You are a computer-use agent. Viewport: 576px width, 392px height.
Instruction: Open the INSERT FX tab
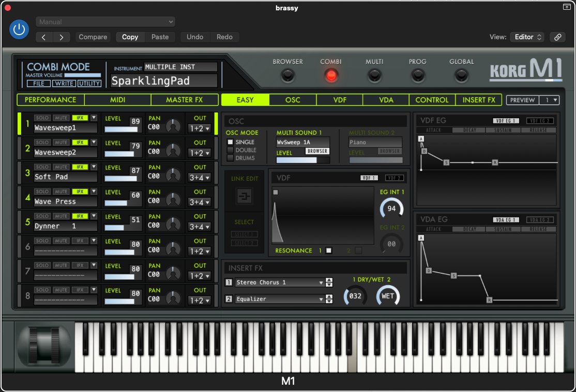click(x=479, y=100)
